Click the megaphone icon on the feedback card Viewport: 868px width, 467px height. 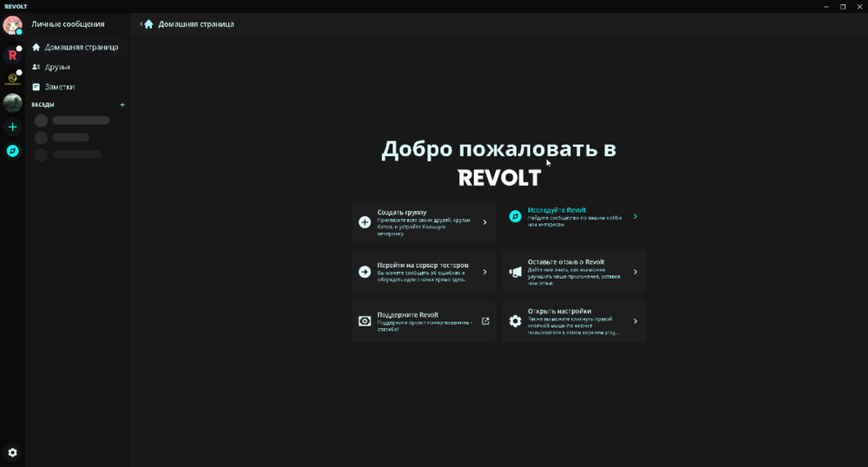tap(515, 272)
